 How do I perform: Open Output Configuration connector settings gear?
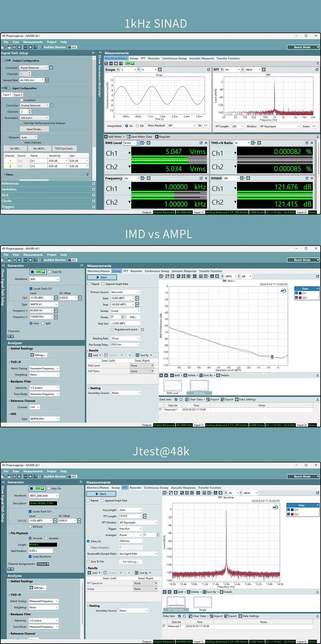pyautogui.click(x=51, y=68)
